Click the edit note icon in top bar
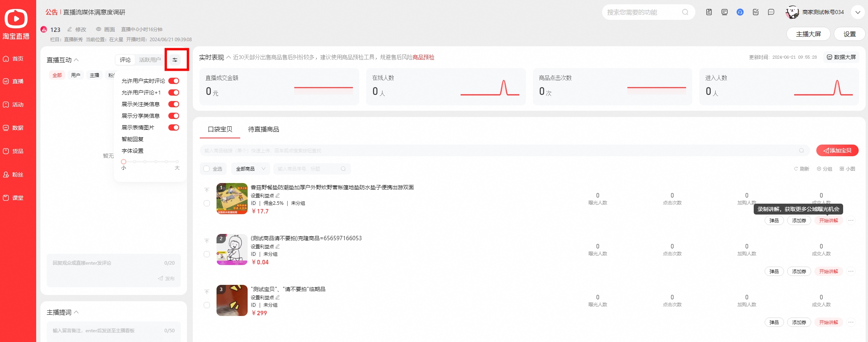This screenshot has height=342, width=868. coord(756,12)
